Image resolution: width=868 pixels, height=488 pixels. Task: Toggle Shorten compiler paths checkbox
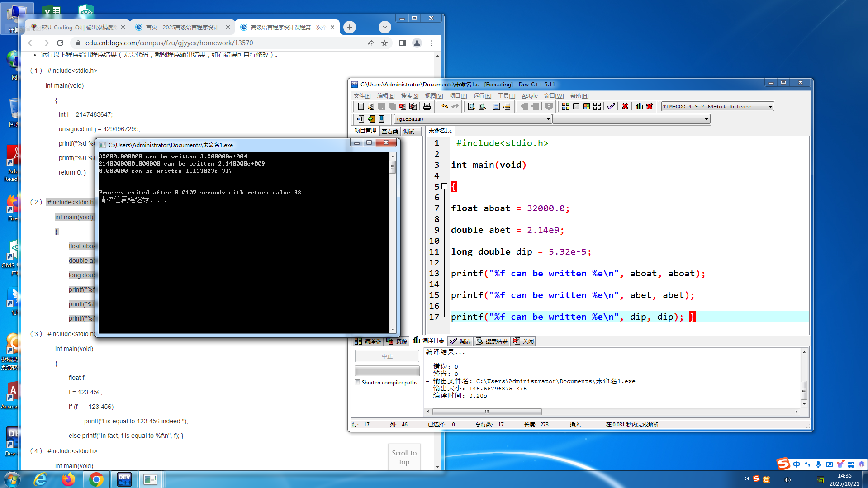click(x=358, y=383)
